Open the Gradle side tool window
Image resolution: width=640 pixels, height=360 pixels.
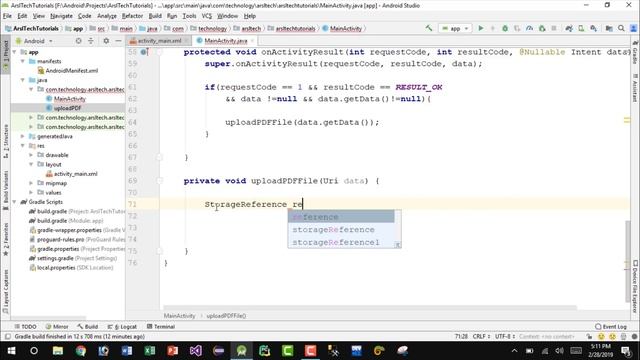pos(635,53)
